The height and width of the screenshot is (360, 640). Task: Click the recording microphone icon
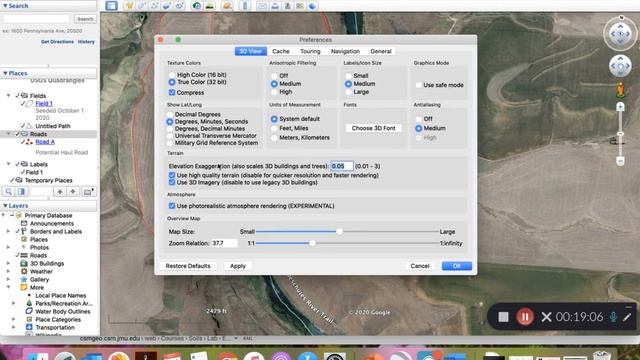click(613, 317)
